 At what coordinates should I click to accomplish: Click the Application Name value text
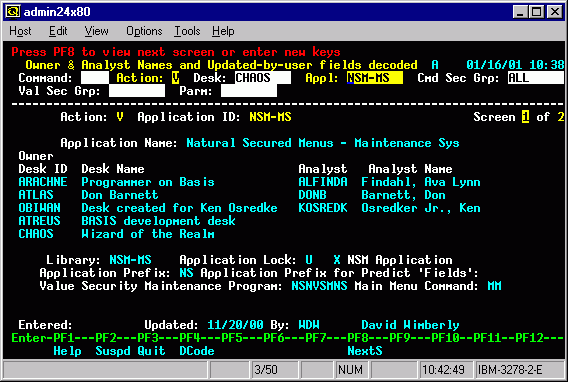click(x=323, y=143)
